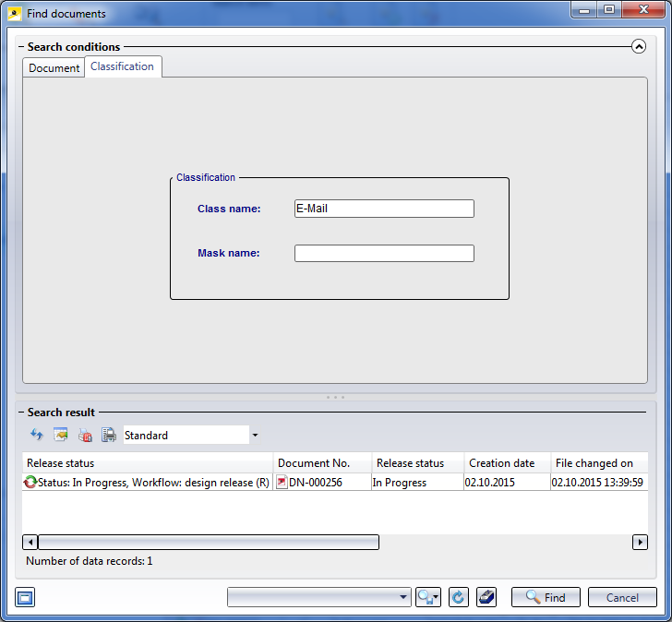Open the saved search dropdown at bottom
The image size is (672, 622).
pos(318,597)
